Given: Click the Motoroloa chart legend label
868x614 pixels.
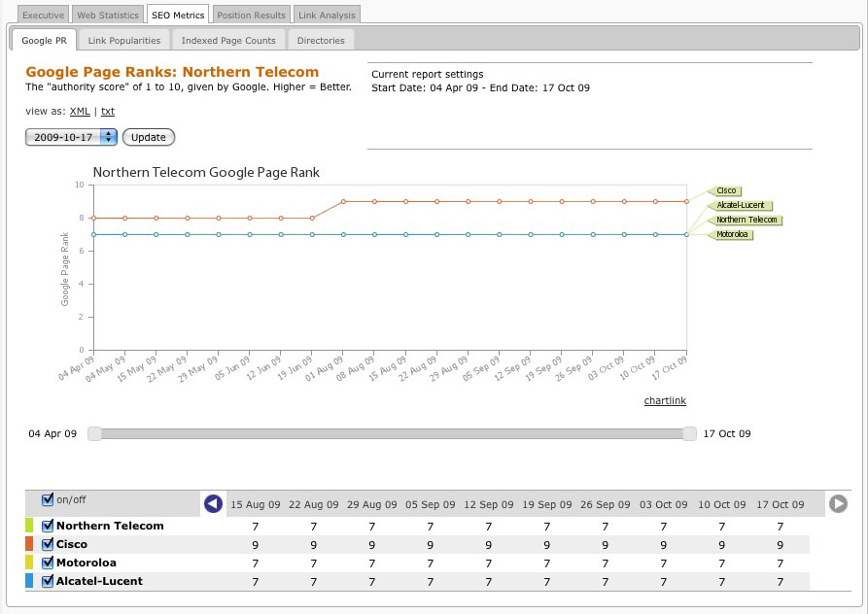Looking at the screenshot, I should point(731,234).
